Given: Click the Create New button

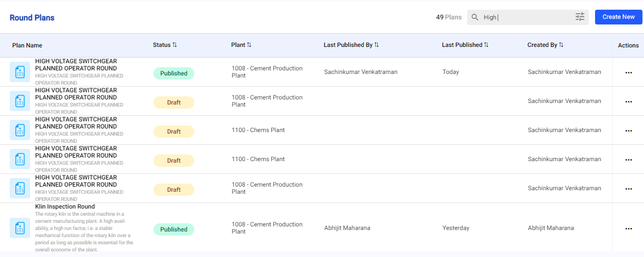Looking at the screenshot, I should 618,17.
